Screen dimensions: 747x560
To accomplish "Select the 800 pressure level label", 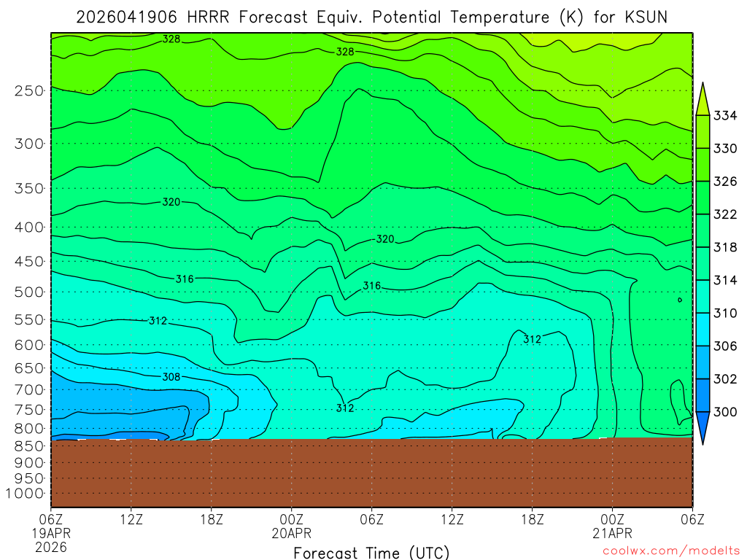I will click(x=29, y=429).
